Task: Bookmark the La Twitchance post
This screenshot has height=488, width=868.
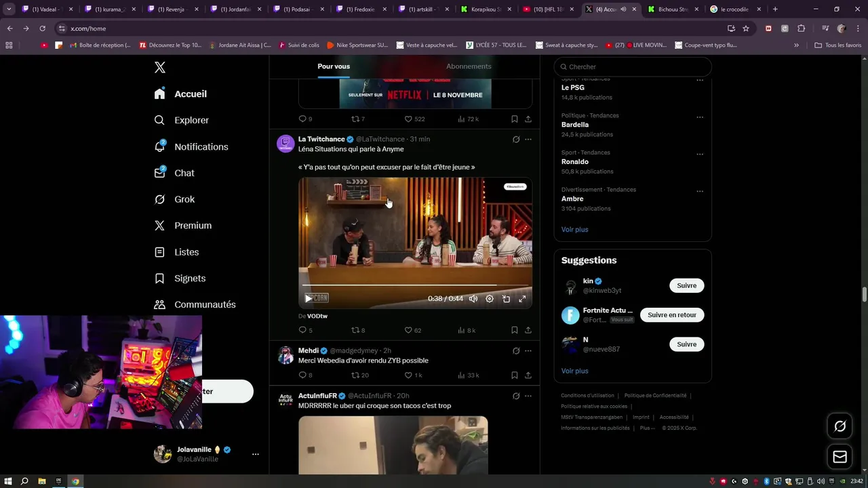Action: 515,331
